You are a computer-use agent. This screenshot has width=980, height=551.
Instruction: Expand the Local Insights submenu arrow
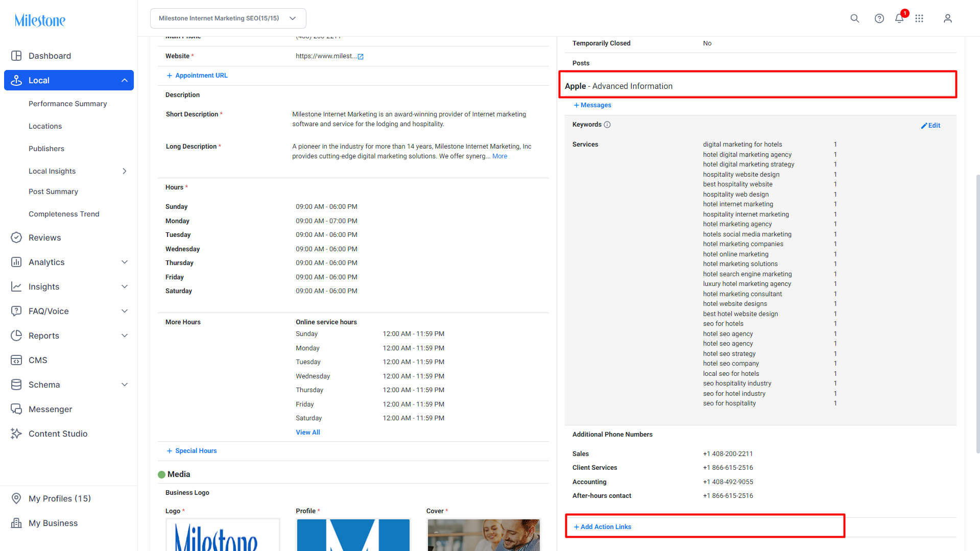[125, 171]
